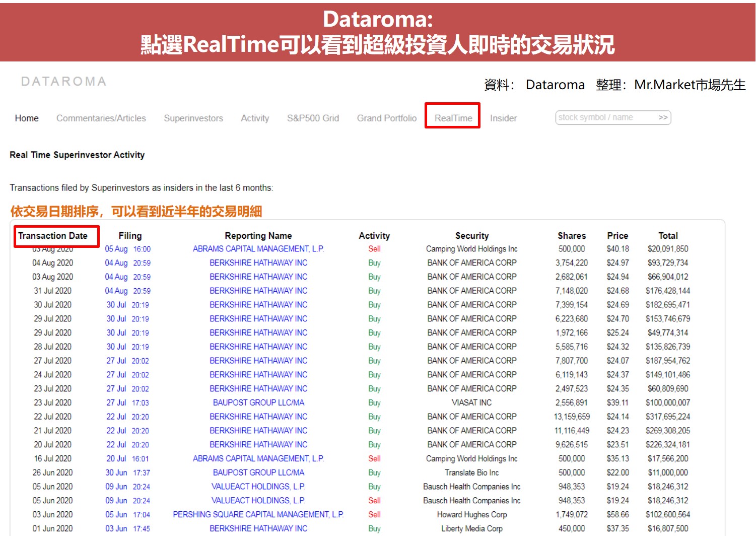
Task: Open the Insider page
Action: coord(503,118)
